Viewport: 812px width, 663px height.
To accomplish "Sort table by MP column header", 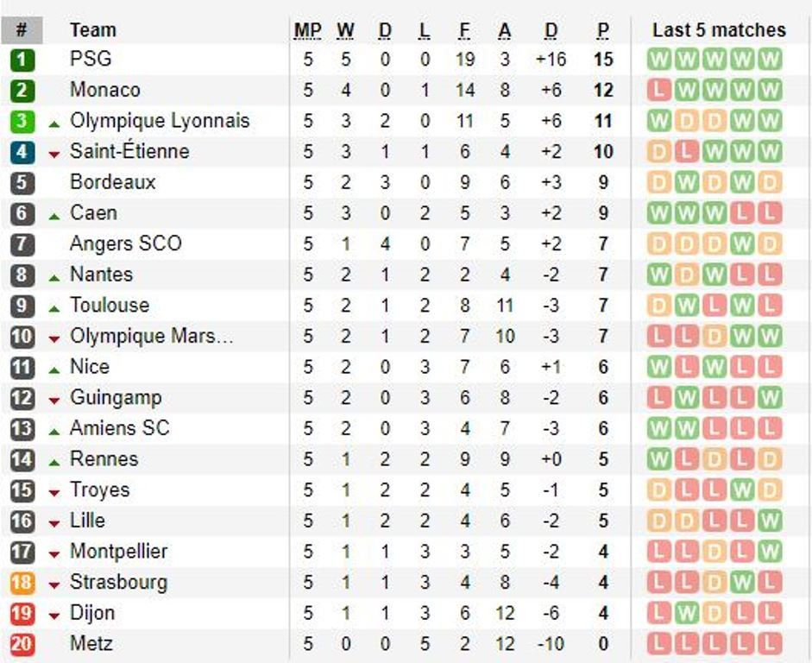I will pyautogui.click(x=307, y=31).
